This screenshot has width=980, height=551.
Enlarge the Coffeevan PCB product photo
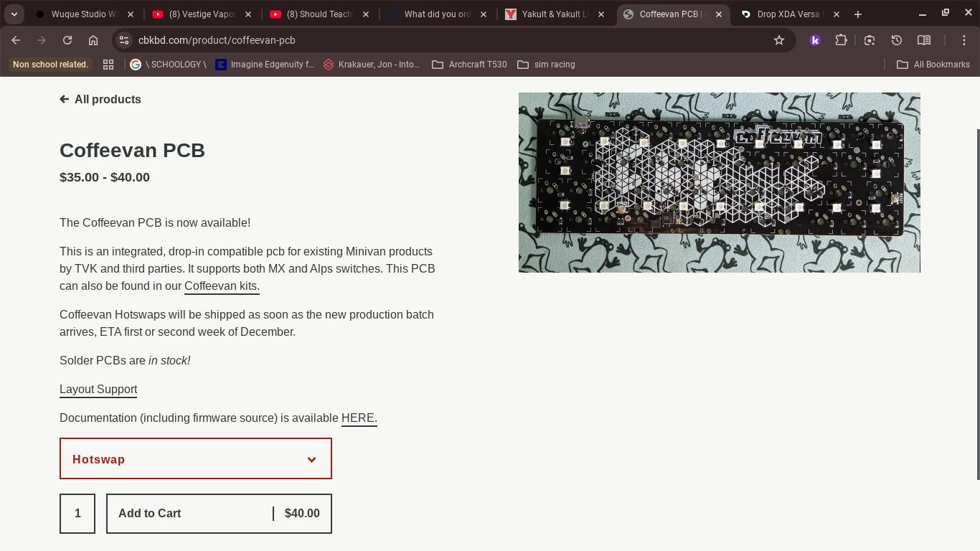tap(720, 182)
